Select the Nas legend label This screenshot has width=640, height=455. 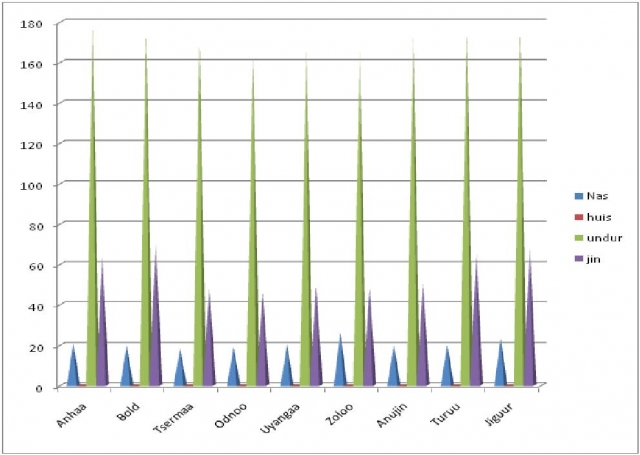pos(598,196)
